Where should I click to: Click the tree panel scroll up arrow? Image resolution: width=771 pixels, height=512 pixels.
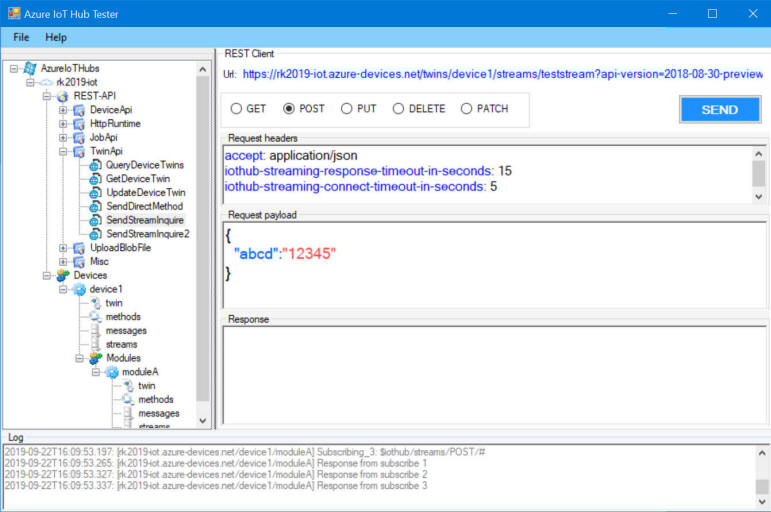tap(203, 69)
